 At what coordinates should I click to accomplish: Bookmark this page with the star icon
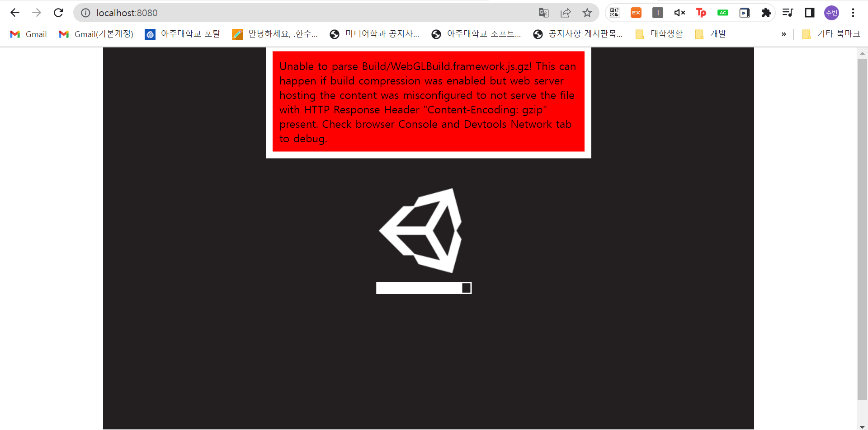(587, 13)
